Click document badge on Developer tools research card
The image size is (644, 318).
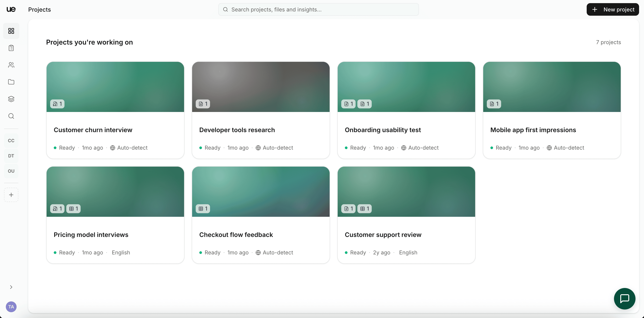pyautogui.click(x=203, y=104)
